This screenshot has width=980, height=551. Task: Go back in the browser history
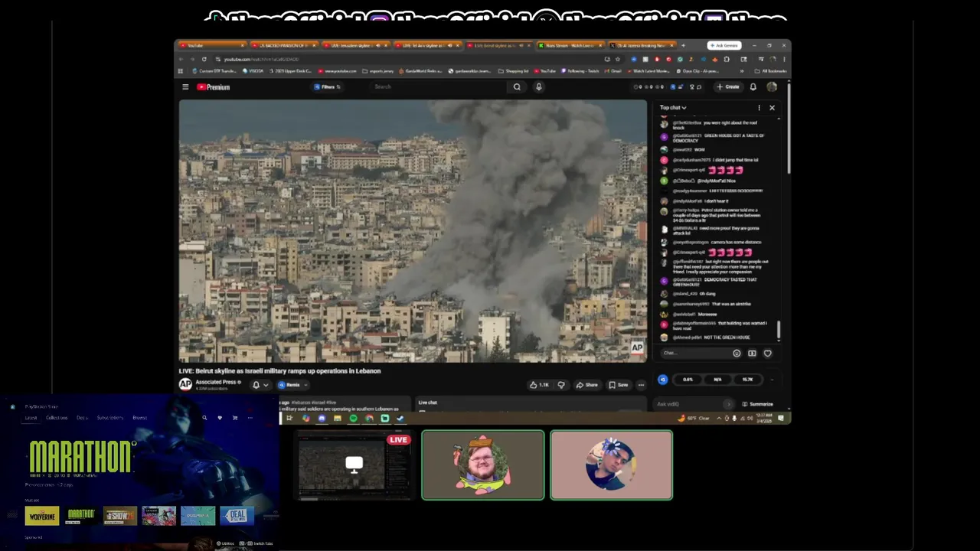coord(181,59)
